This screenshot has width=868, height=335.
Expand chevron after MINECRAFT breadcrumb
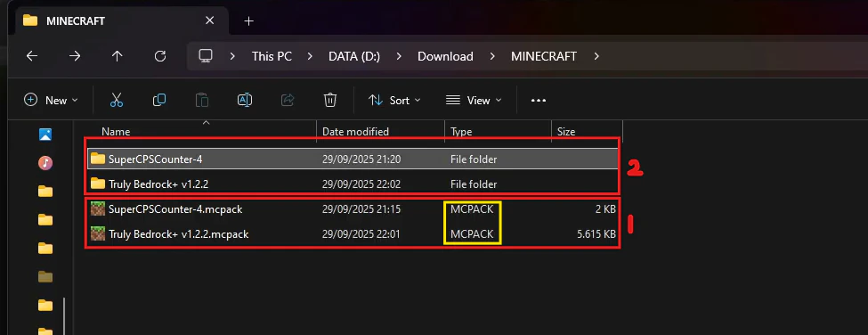(x=596, y=56)
